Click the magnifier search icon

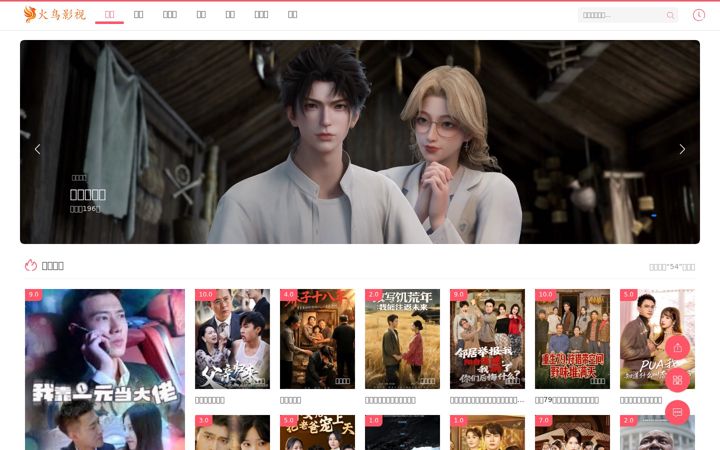point(670,15)
